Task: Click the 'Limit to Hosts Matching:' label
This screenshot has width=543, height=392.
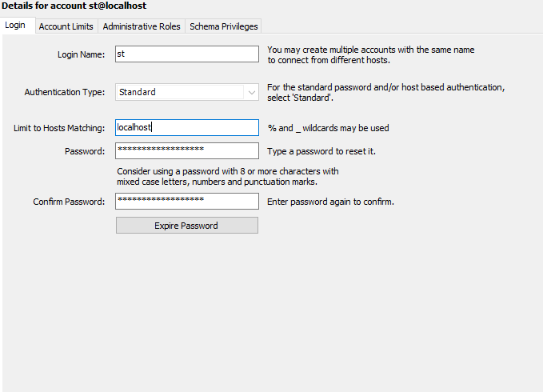Action: [59, 128]
